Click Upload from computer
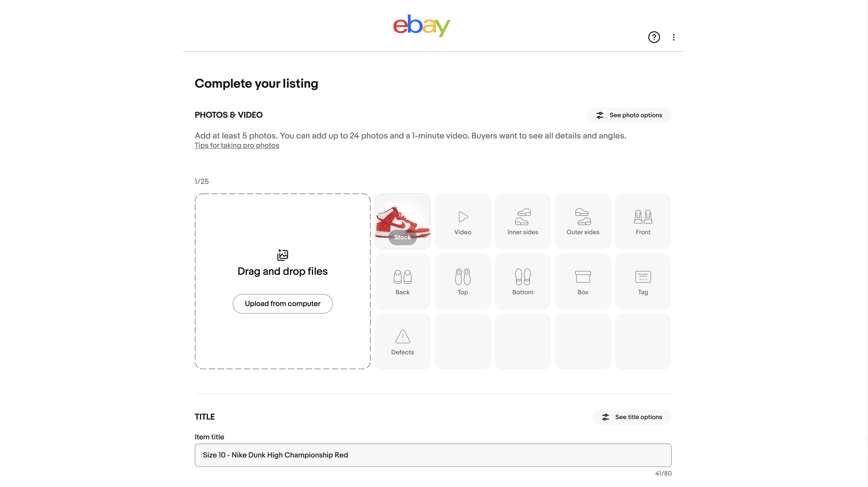 coord(282,303)
